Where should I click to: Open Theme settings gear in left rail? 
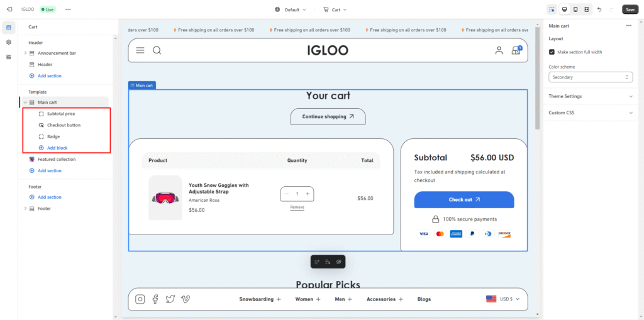click(9, 42)
